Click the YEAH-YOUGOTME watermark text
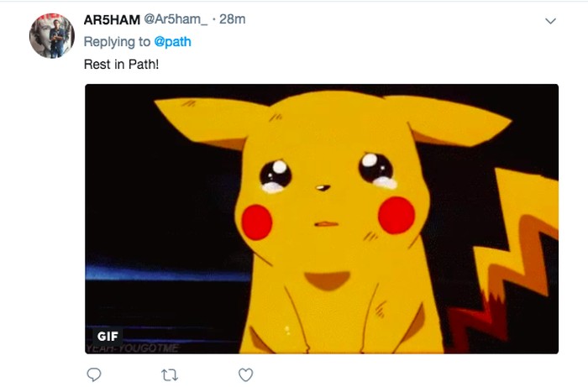588x387 pixels. [x=131, y=348]
